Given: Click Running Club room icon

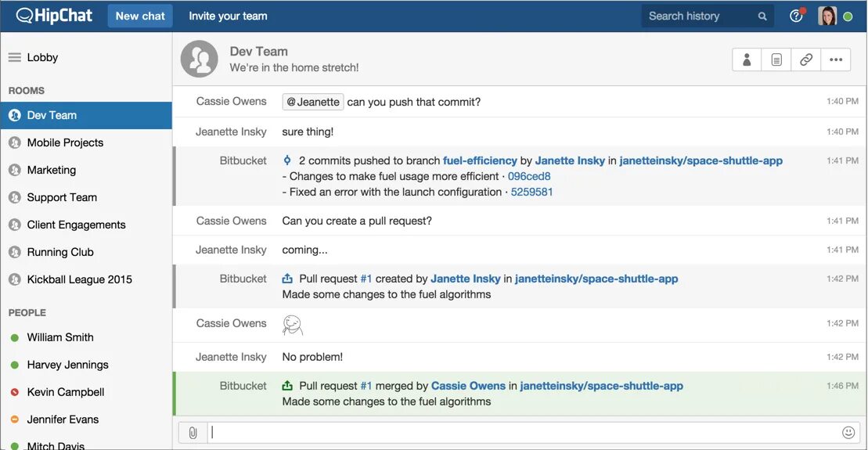Looking at the screenshot, I should point(15,252).
